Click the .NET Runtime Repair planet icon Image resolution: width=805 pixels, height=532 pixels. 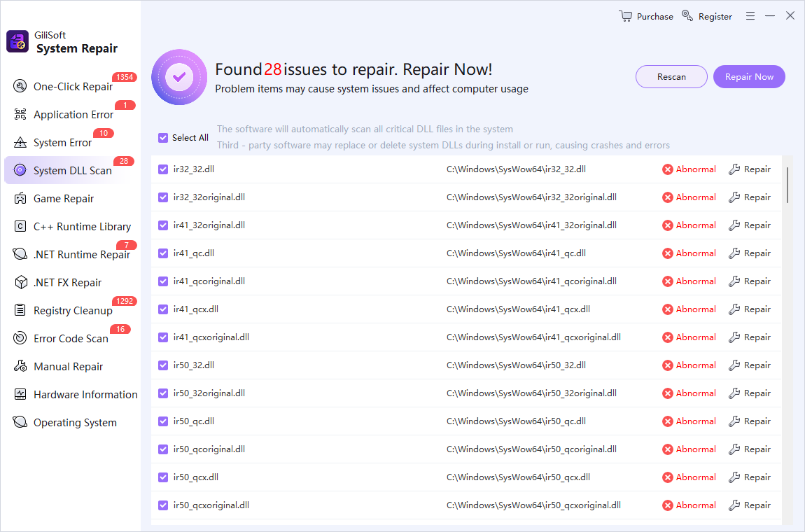(x=20, y=253)
